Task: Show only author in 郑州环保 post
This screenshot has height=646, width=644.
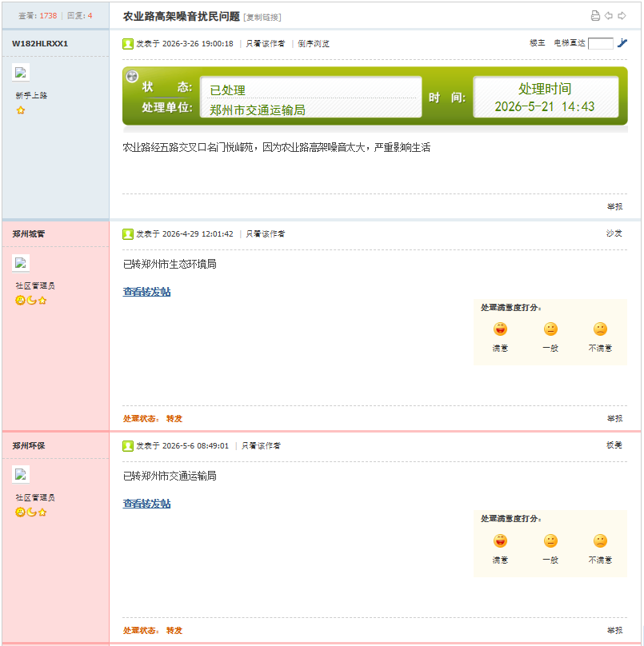Action: pyautogui.click(x=261, y=446)
